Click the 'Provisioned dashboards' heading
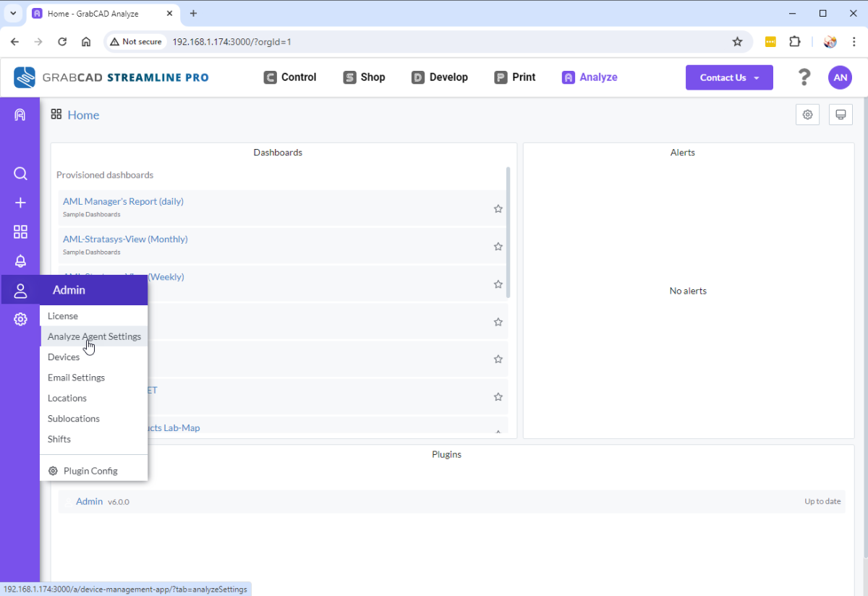The width and height of the screenshot is (868, 596). (105, 175)
